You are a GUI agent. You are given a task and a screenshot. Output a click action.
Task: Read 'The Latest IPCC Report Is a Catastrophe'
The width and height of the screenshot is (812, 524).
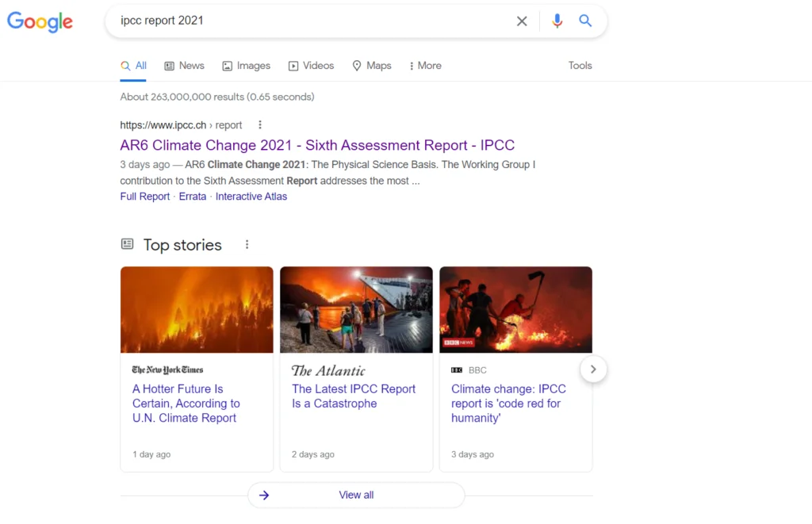(x=354, y=396)
